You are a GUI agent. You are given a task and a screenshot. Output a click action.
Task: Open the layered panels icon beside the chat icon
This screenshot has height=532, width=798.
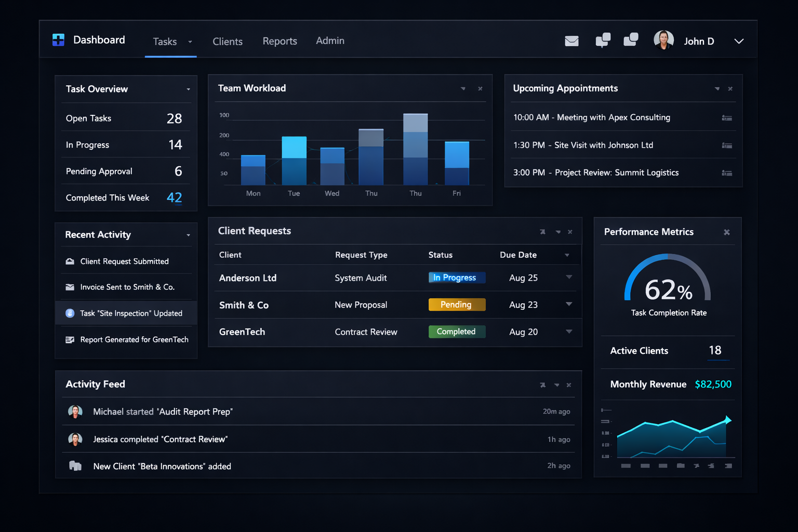(x=631, y=39)
